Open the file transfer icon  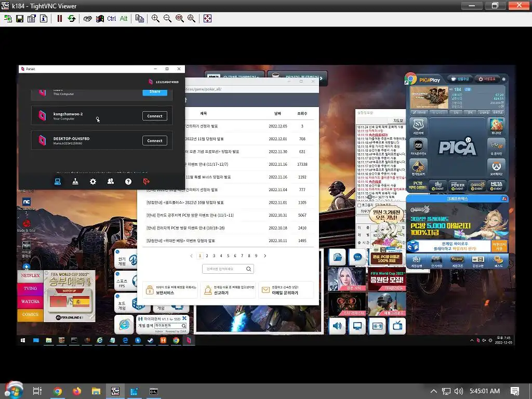tap(139, 19)
